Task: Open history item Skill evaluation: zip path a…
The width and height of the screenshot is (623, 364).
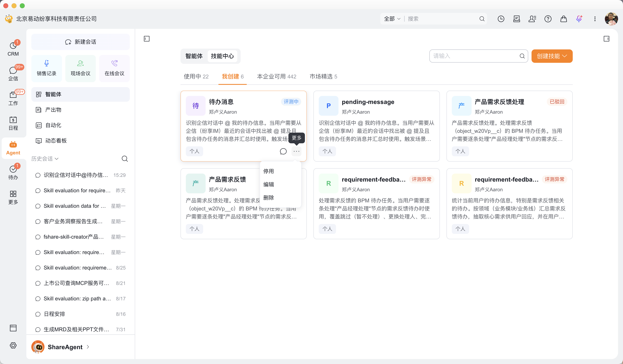Action: click(80, 299)
